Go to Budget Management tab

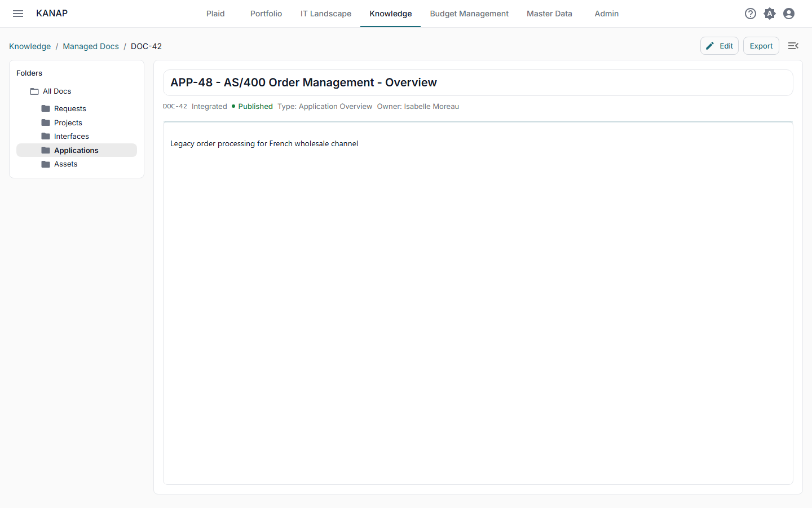click(469, 14)
